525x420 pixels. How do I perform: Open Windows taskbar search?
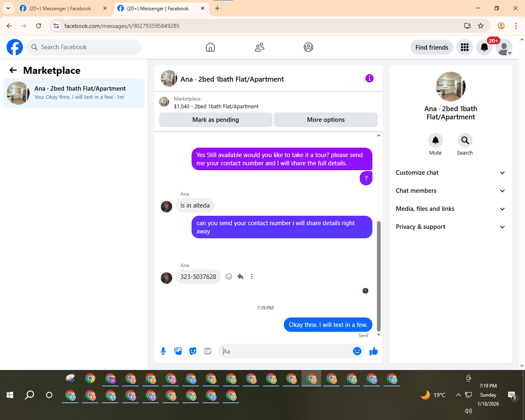click(x=30, y=395)
